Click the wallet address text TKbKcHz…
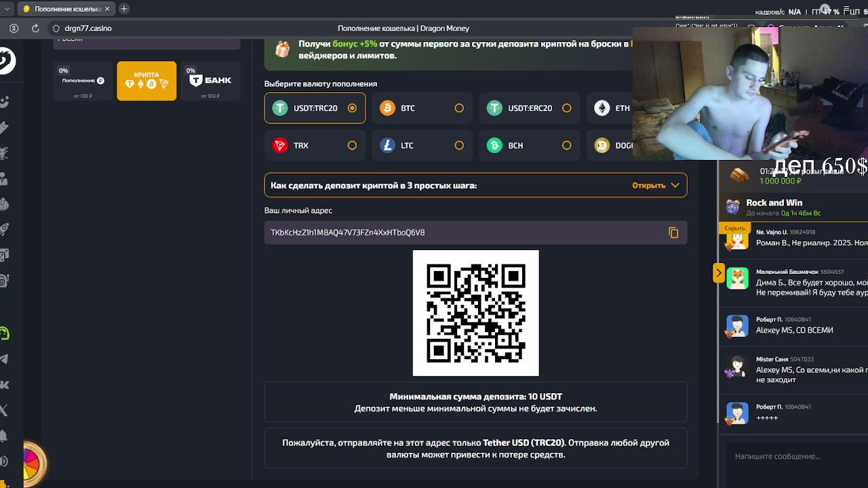 (x=348, y=232)
